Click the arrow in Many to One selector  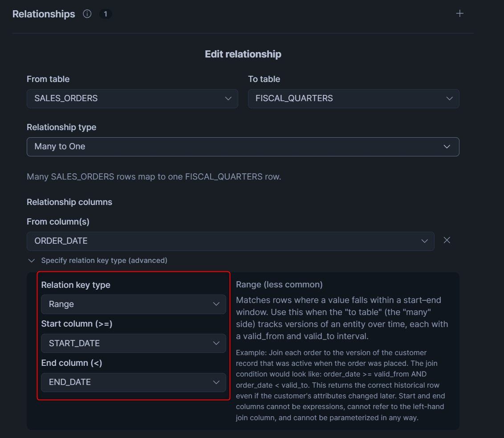[x=447, y=147]
